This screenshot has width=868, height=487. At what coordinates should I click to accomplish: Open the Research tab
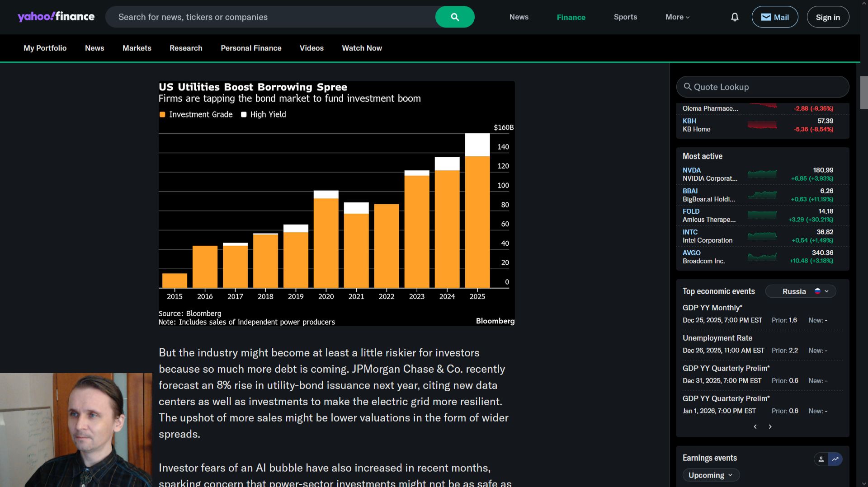186,48
